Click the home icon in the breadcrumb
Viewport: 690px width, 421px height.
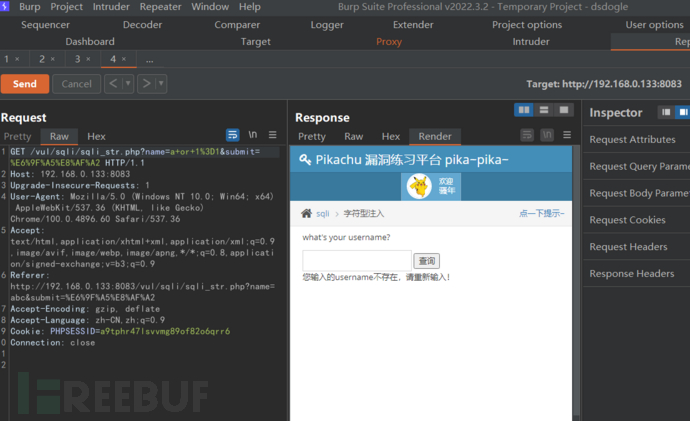click(306, 213)
